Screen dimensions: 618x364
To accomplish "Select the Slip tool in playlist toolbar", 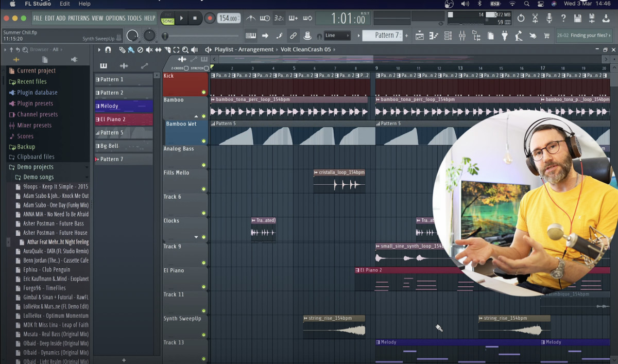I will pos(158,50).
